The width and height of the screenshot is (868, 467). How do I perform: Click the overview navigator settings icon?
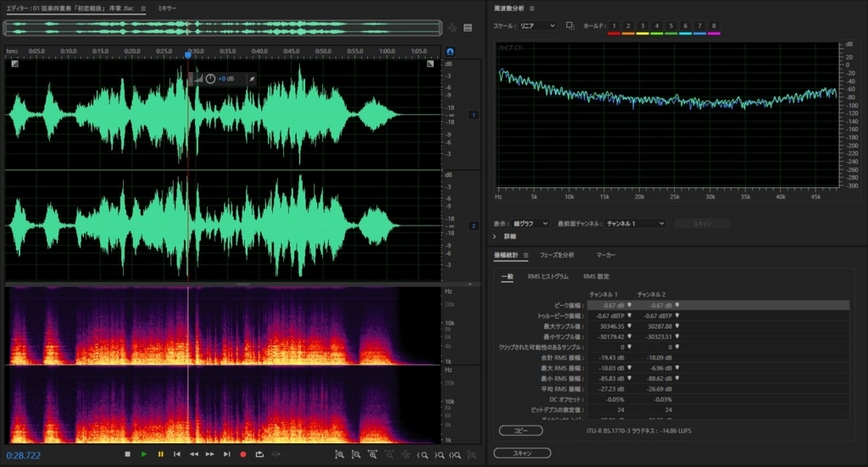pyautogui.click(x=453, y=28)
